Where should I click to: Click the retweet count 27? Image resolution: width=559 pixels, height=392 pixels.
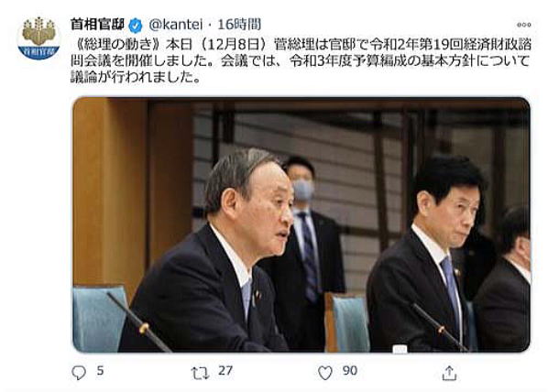(225, 371)
